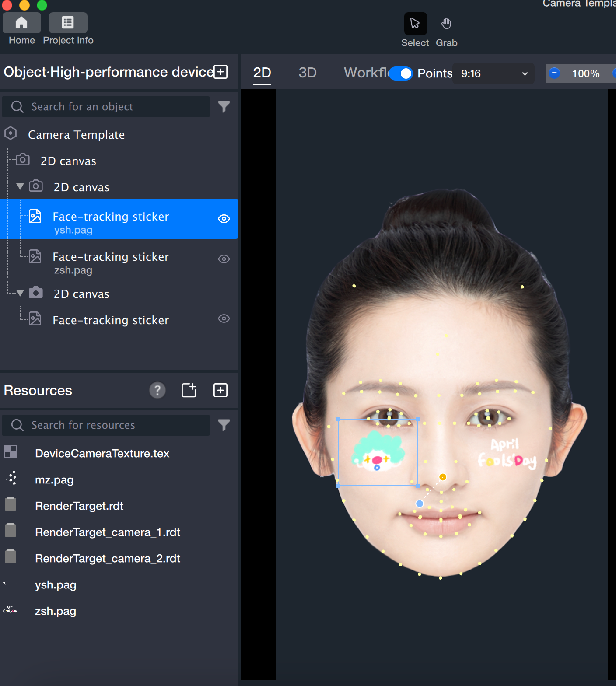616x686 pixels.
Task: Select mz.pag in the resources list
Action: [54, 480]
